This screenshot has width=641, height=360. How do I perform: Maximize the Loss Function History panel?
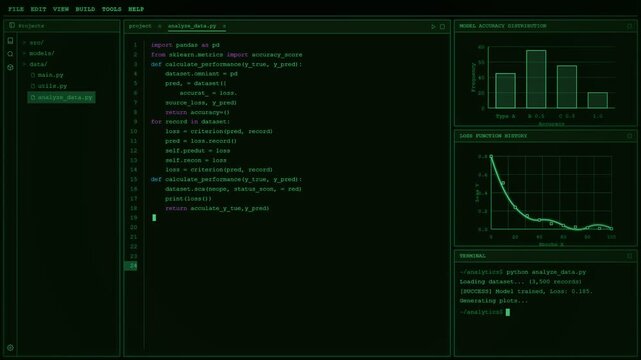[x=630, y=136]
